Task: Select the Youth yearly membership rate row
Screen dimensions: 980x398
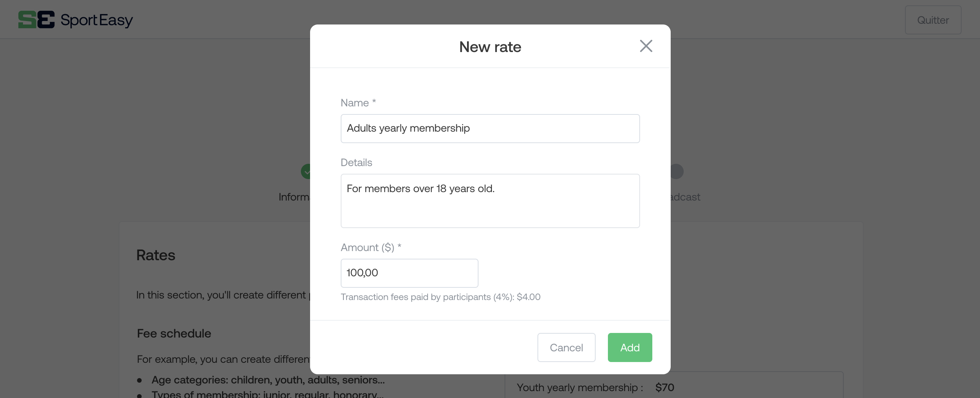Action: pyautogui.click(x=674, y=387)
